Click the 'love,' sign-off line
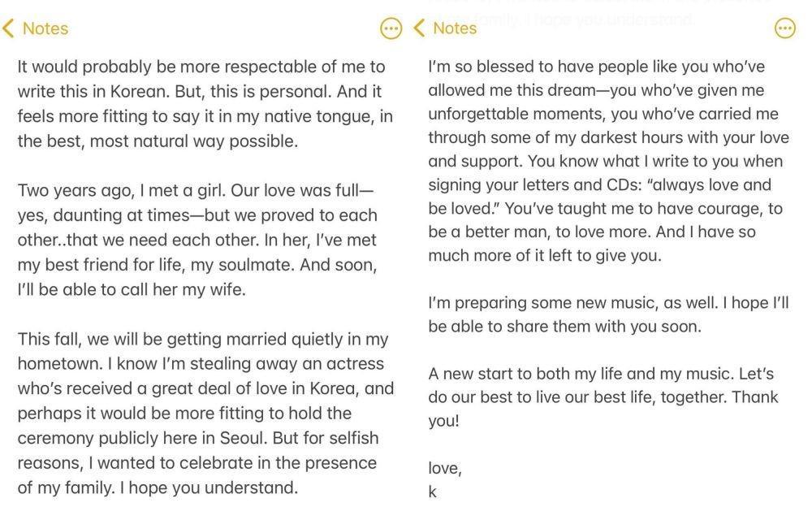 click(x=445, y=468)
